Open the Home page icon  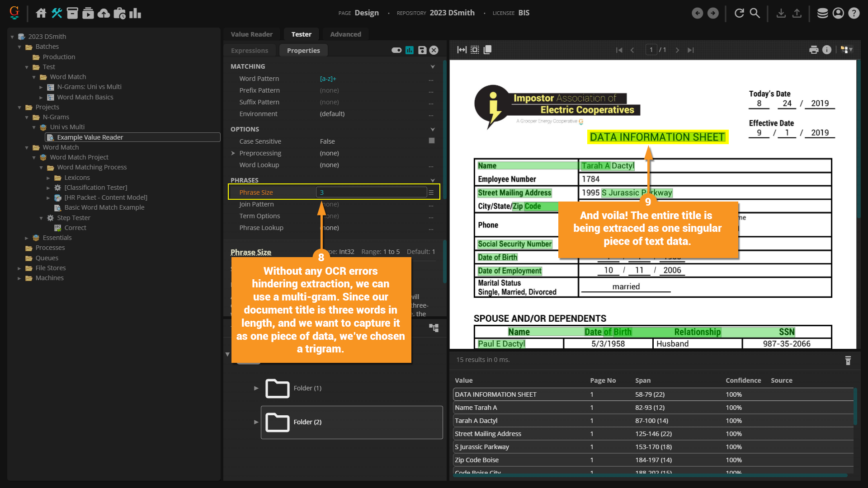[x=41, y=13]
